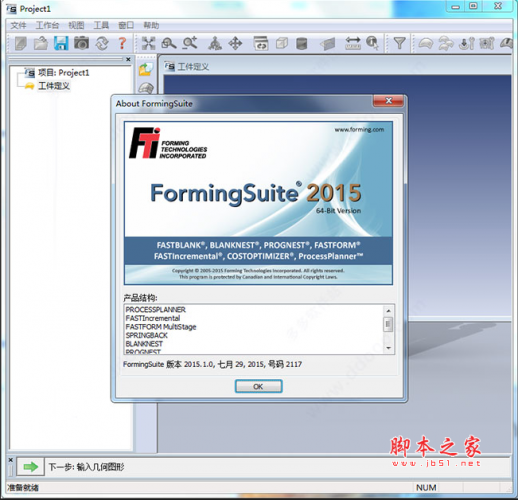Click the camera snapshot icon

[x=82, y=43]
